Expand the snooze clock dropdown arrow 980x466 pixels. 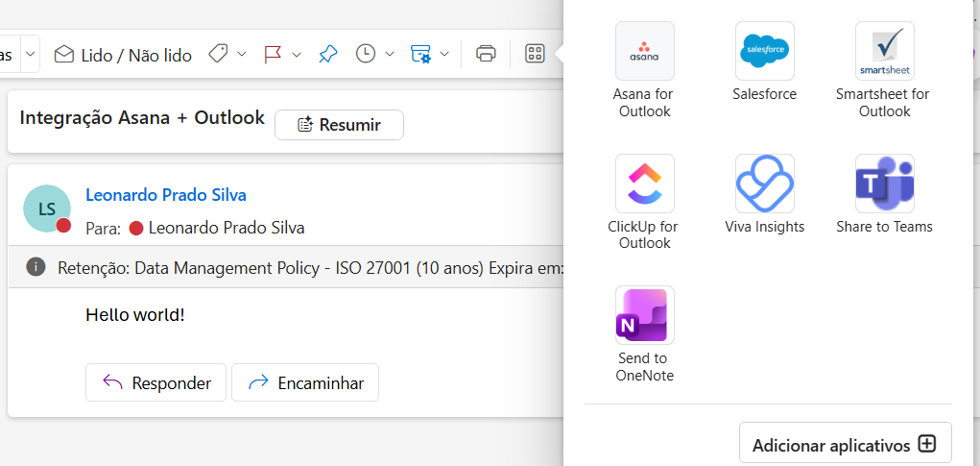click(390, 54)
